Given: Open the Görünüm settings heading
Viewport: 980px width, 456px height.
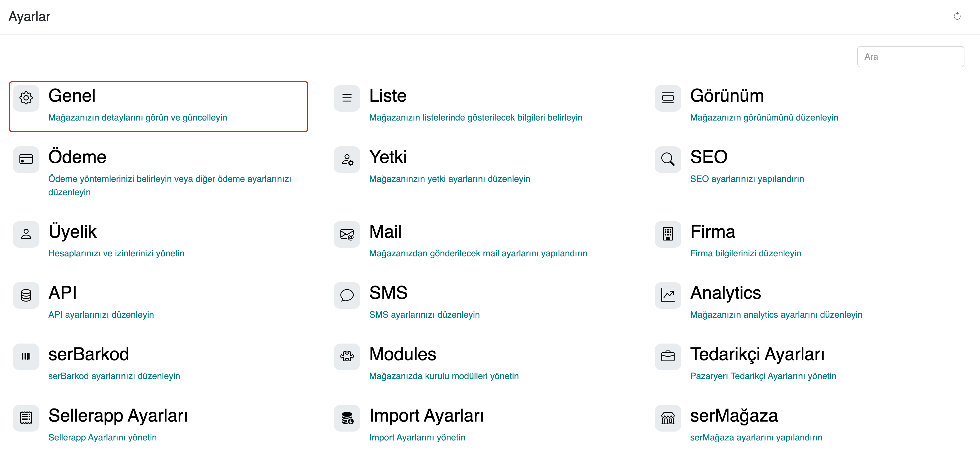Looking at the screenshot, I should click(x=727, y=96).
